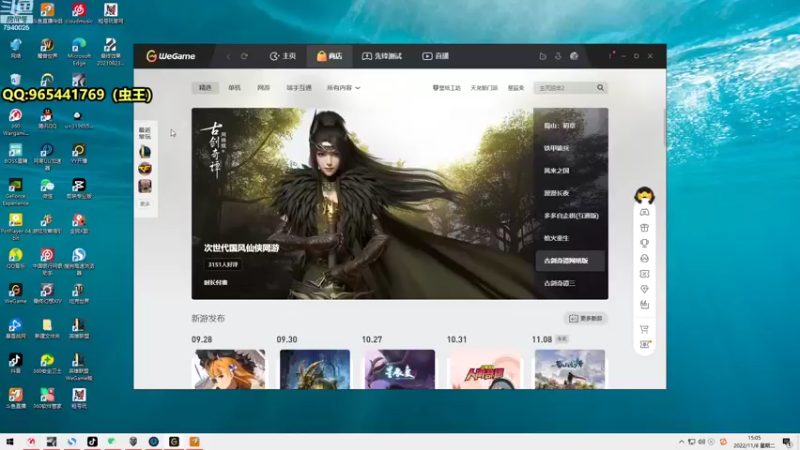Select the 端手互通 category
800x450 pixels.
(299, 88)
